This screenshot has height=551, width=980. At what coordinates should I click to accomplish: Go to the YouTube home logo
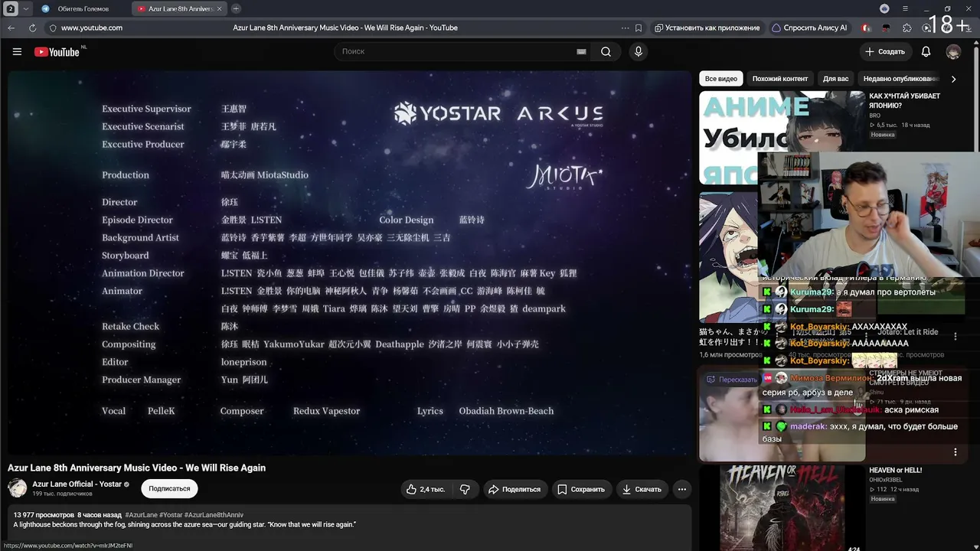pyautogui.click(x=57, y=52)
